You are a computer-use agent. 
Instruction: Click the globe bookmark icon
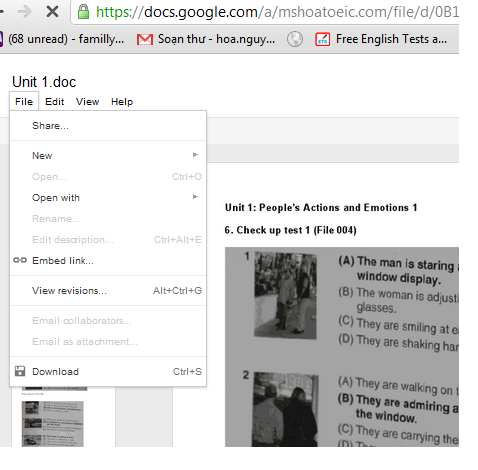(x=295, y=39)
